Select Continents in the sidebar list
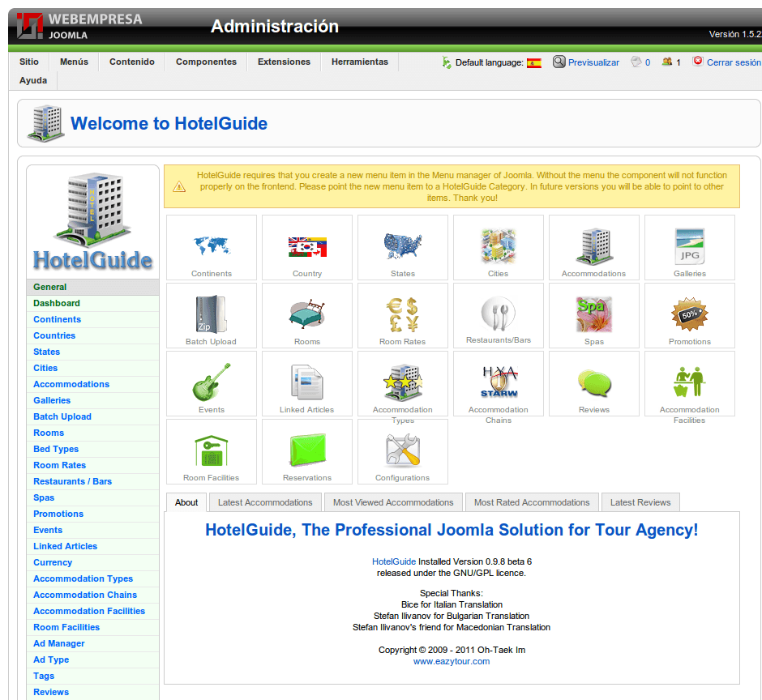 [93, 319]
